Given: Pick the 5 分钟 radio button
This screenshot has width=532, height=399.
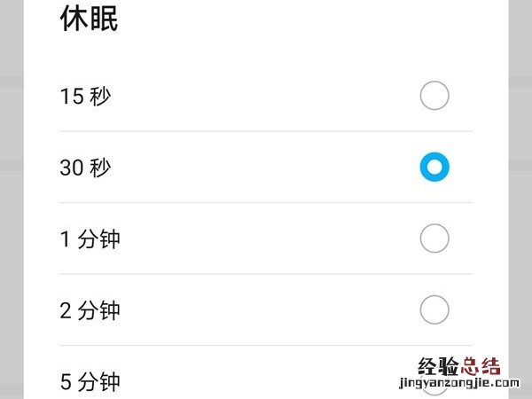Looking at the screenshot, I should click(x=434, y=383).
